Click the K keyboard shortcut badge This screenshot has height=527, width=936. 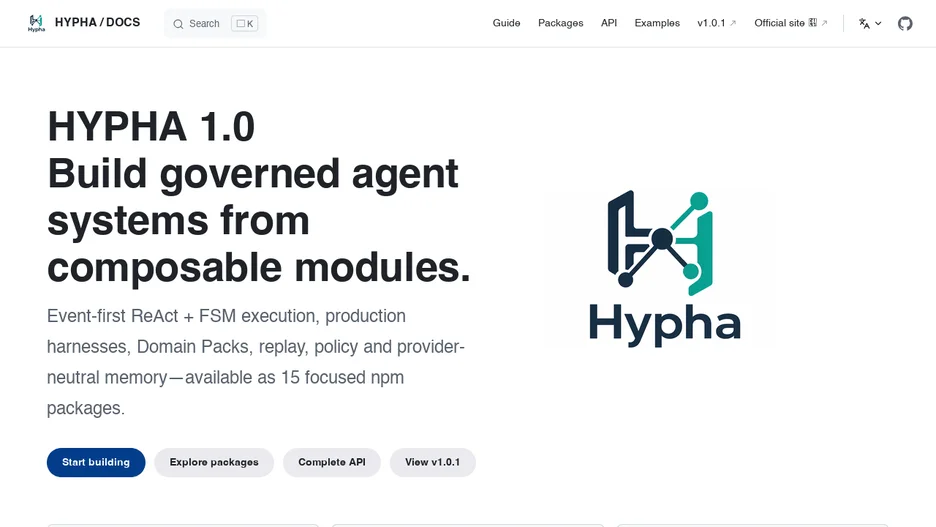245,24
